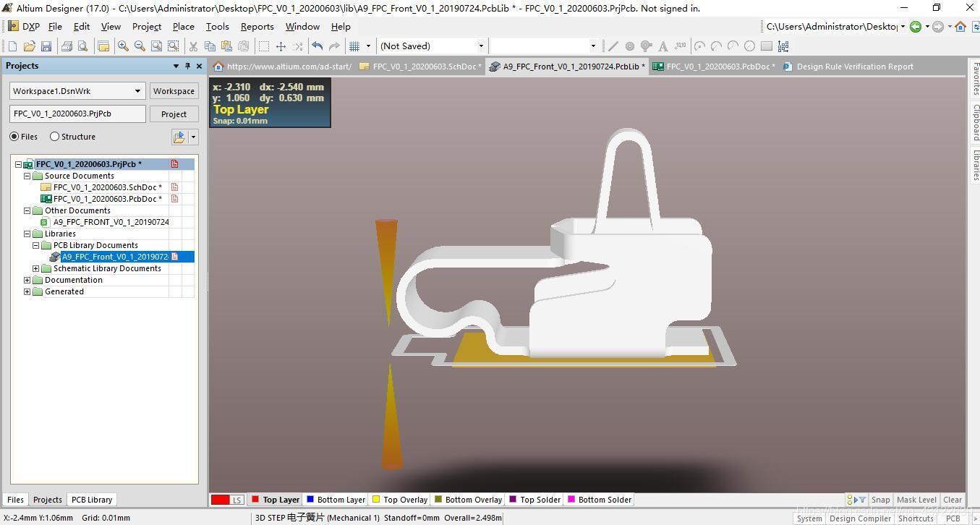This screenshot has height=525, width=980.
Task: Collapse the Source Documents folder
Action: point(27,176)
